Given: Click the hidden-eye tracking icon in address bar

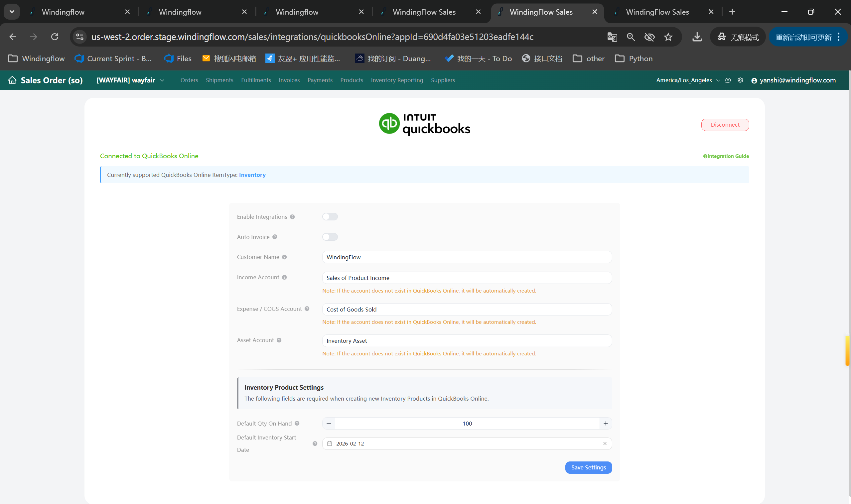Looking at the screenshot, I should [649, 37].
